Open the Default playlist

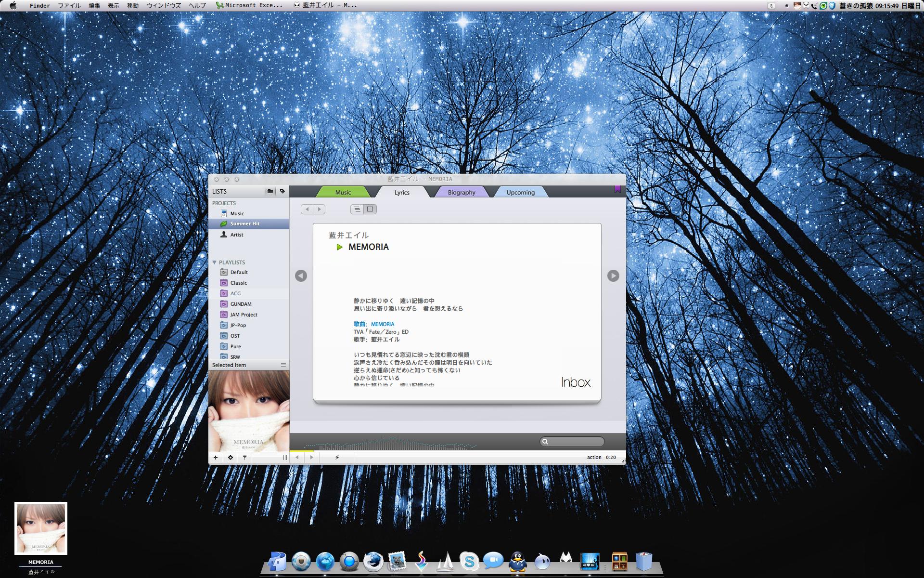coord(249,272)
